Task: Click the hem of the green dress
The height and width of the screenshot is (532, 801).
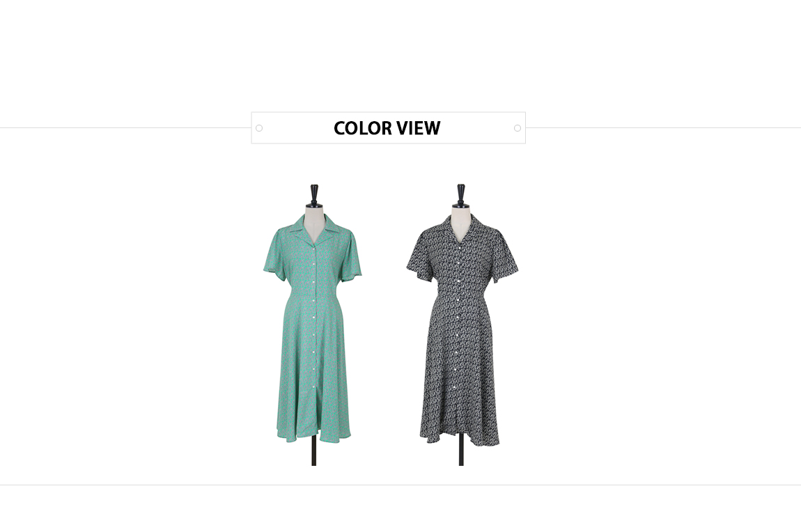Action: click(x=313, y=435)
